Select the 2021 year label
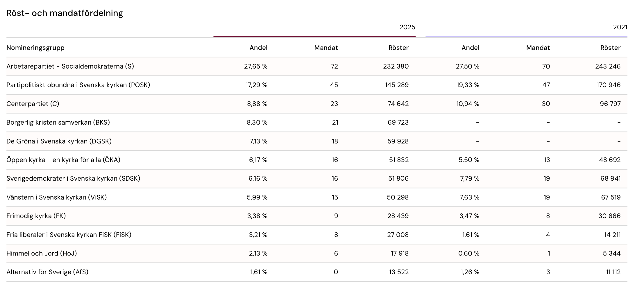Image resolution: width=644 pixels, height=291 pixels. [620, 27]
